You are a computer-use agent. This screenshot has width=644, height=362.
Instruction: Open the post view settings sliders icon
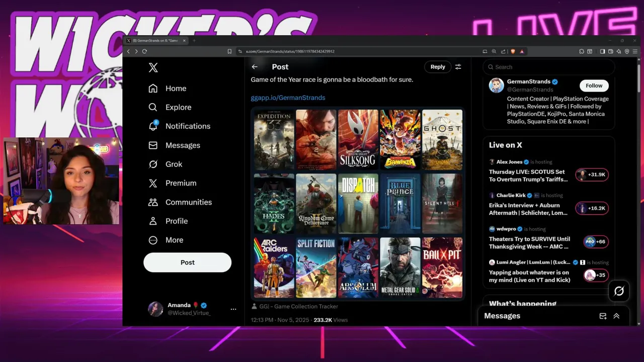tap(458, 67)
